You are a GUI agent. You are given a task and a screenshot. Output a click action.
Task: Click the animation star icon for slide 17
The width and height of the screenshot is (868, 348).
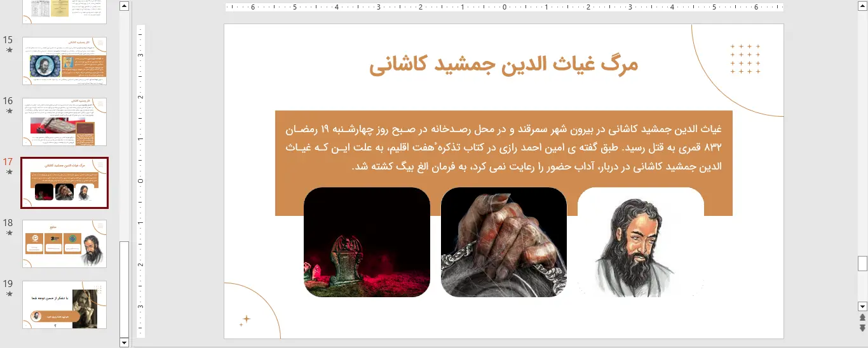tap(9, 171)
